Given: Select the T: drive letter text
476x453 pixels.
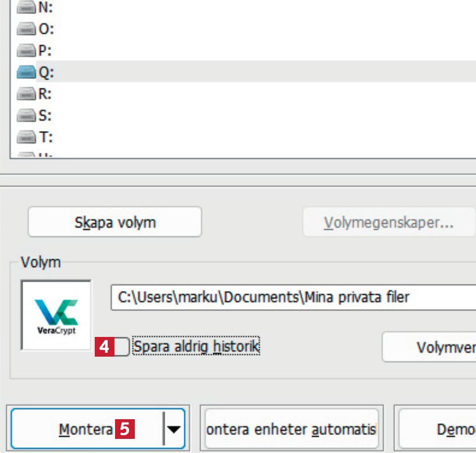Looking at the screenshot, I should tap(46, 137).
